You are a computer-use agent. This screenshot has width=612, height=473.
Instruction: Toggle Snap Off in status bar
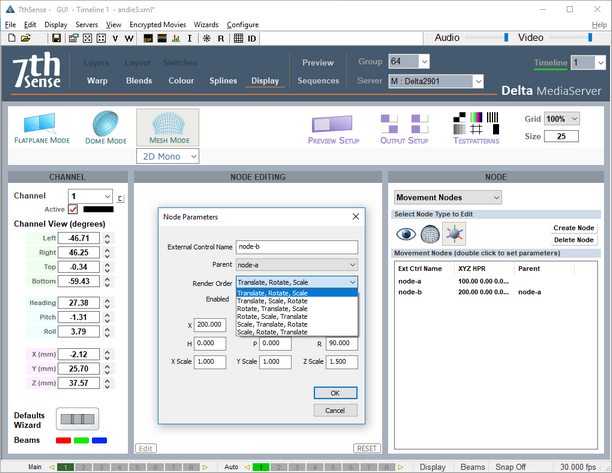tap(510, 467)
